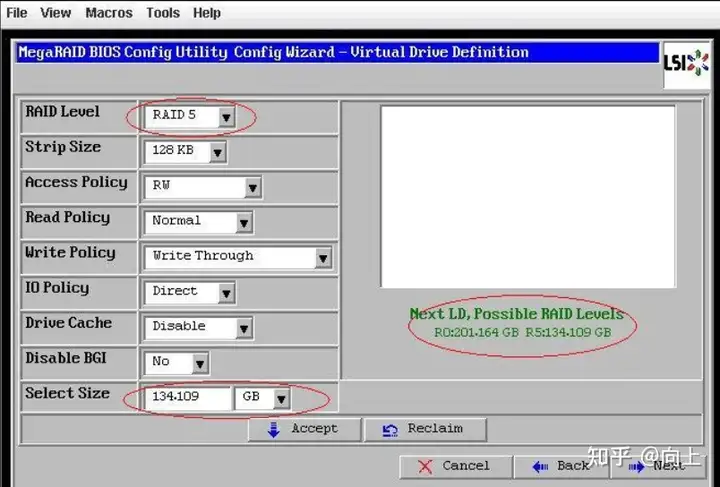This screenshot has width=720, height=487.
Task: Click the Accept button
Action: pyautogui.click(x=304, y=429)
